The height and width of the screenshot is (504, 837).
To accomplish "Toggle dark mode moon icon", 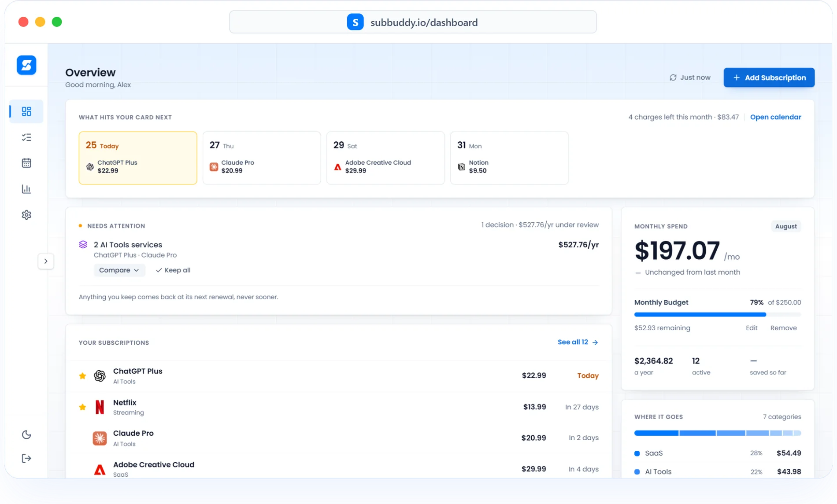I will (26, 434).
